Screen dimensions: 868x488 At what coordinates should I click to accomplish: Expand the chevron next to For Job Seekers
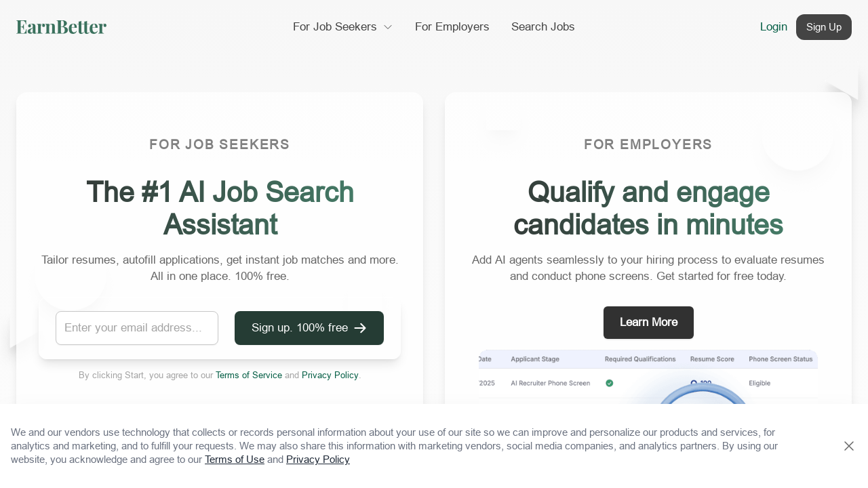pyautogui.click(x=387, y=27)
